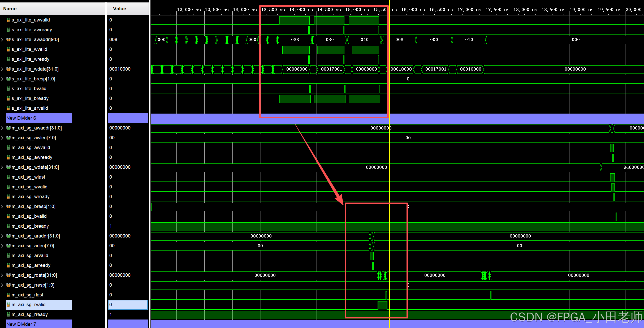This screenshot has height=328, width=644.
Task: Click the m_axi_sg_bready signal icon
Action: point(8,226)
